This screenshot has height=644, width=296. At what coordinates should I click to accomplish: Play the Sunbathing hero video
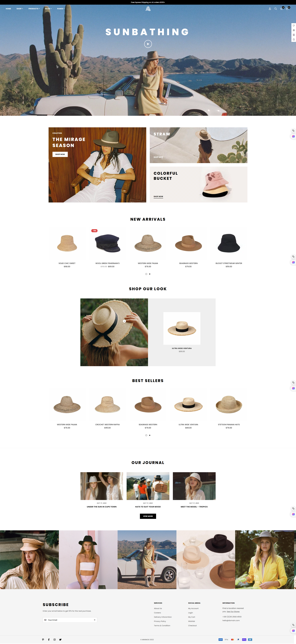coord(148,44)
